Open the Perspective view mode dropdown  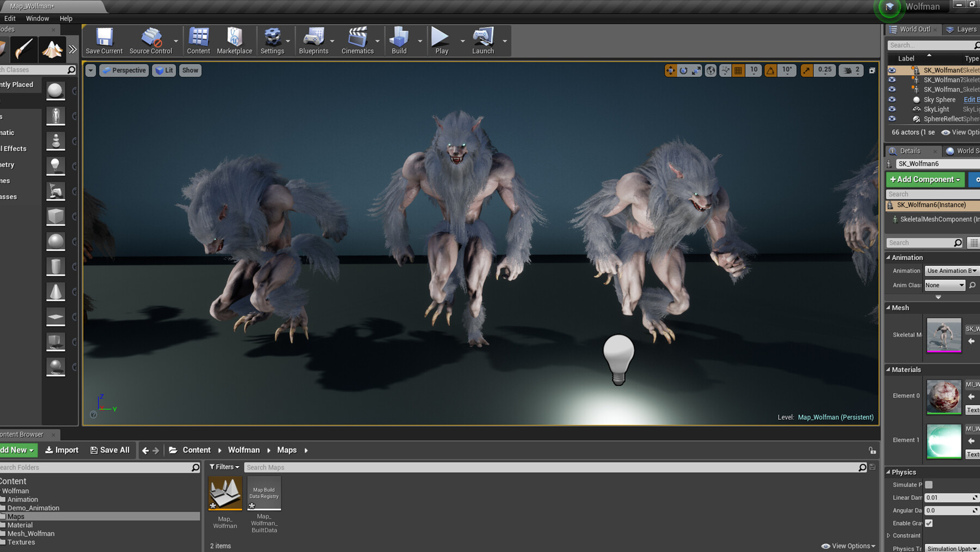(x=124, y=70)
